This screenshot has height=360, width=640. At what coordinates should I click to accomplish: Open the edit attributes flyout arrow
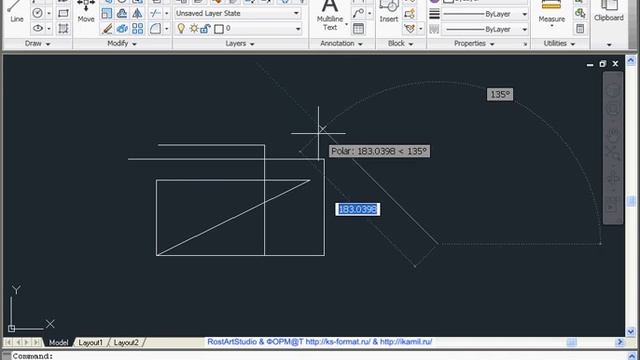point(420,29)
